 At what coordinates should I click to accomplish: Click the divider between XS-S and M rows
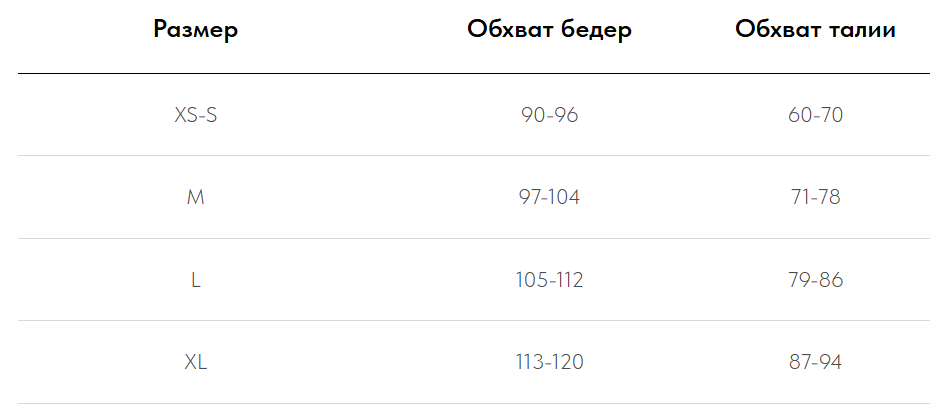tap(474, 156)
